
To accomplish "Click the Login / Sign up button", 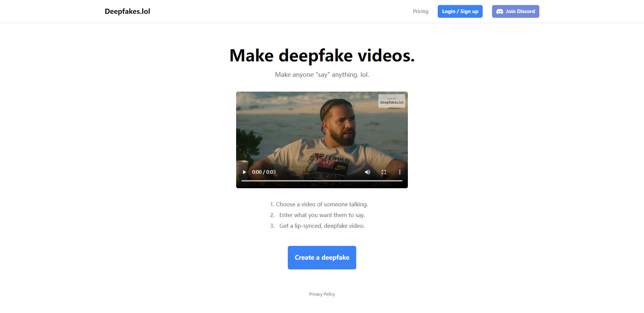I will 460,11.
